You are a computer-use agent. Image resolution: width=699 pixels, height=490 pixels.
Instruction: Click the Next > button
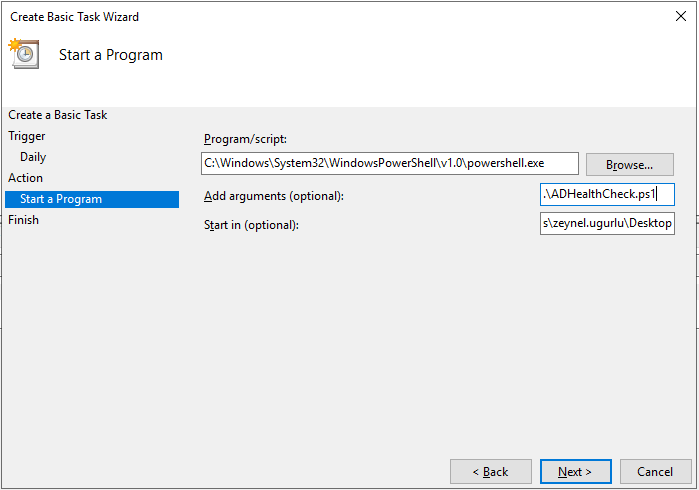(576, 471)
